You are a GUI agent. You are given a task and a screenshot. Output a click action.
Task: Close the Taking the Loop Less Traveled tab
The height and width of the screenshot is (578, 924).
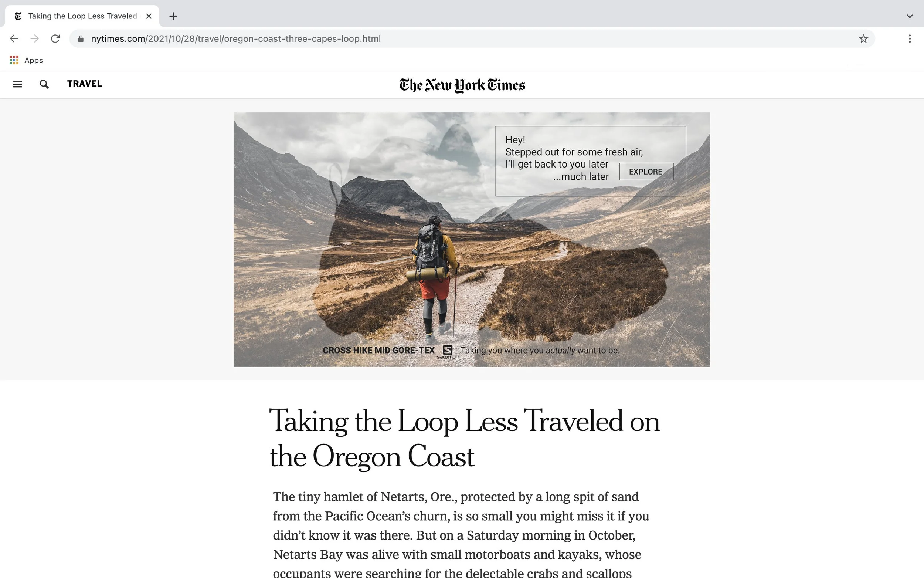click(x=149, y=16)
